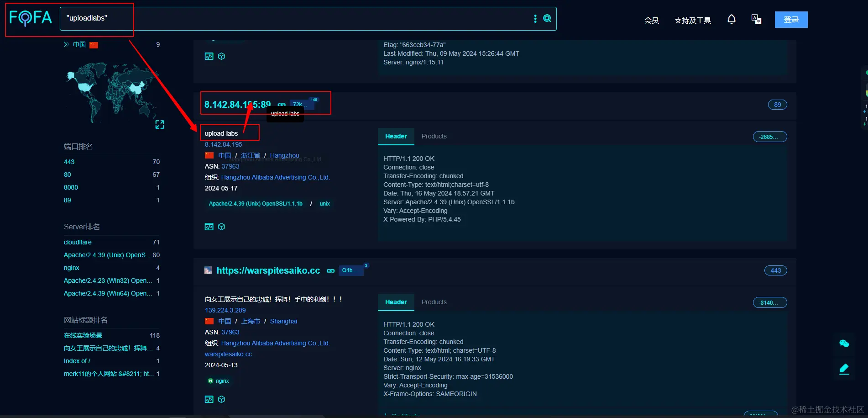Open the feedback edit floating icon
The height and width of the screenshot is (418, 868).
[x=844, y=369]
